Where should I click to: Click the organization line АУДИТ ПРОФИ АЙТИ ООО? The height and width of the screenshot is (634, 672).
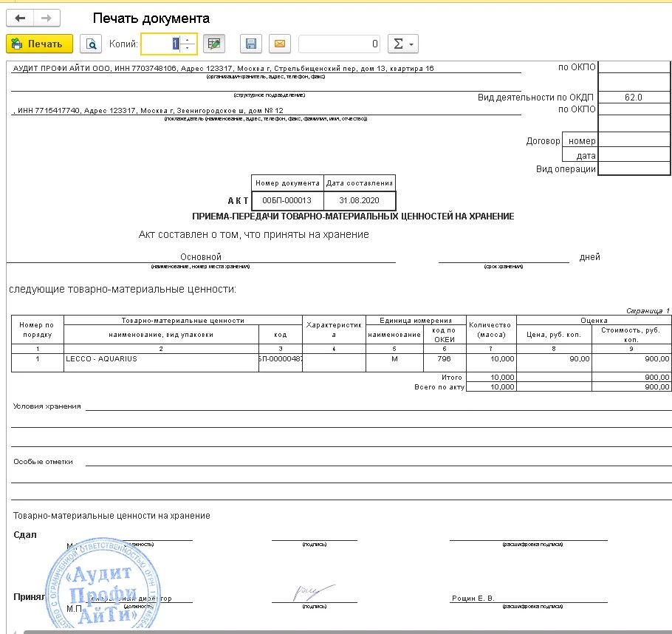coord(223,68)
